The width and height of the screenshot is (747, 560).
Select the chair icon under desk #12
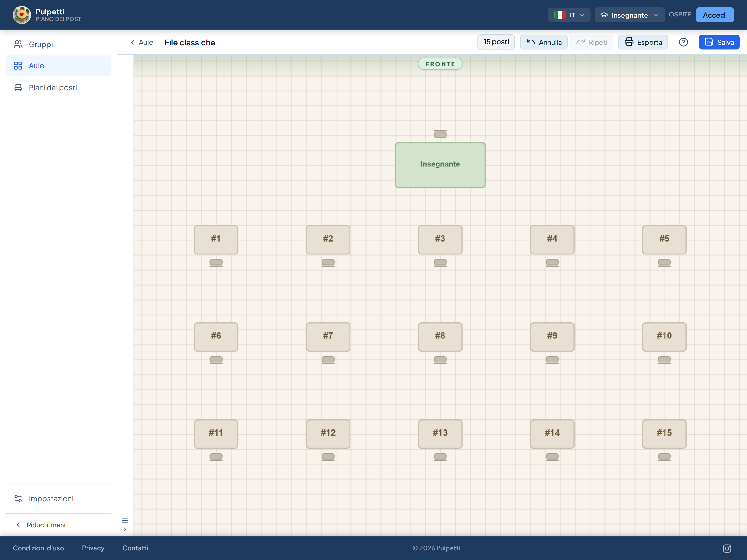point(328,457)
